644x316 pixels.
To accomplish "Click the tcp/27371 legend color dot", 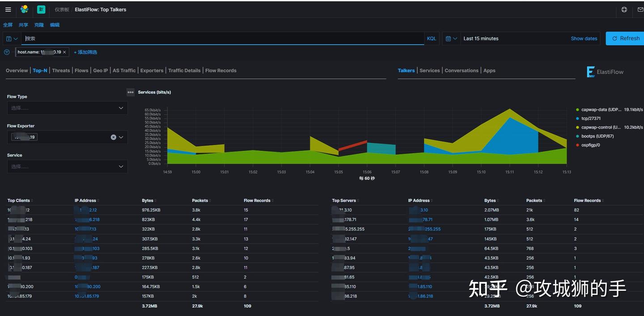I will pos(577,118).
